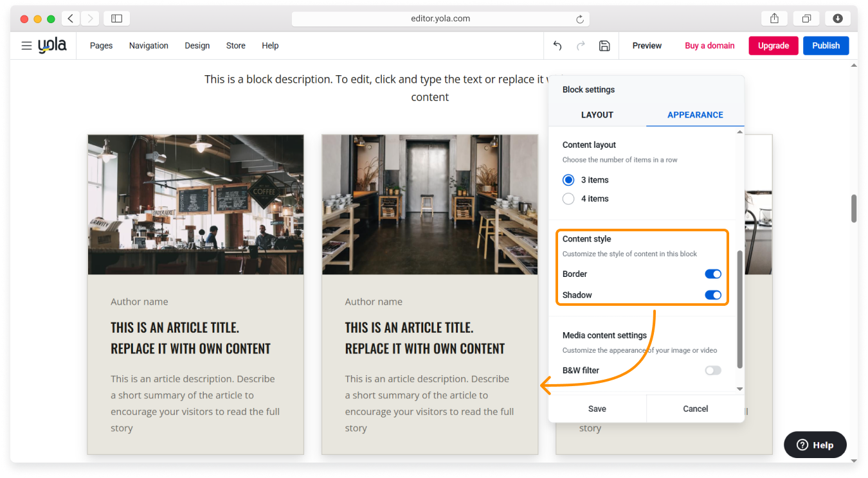
Task: Click the undo arrow icon
Action: click(557, 46)
